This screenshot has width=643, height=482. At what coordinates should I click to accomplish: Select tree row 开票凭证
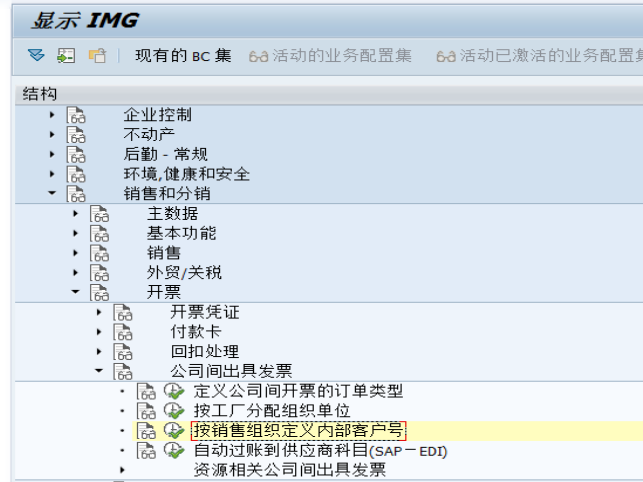tap(329, 312)
